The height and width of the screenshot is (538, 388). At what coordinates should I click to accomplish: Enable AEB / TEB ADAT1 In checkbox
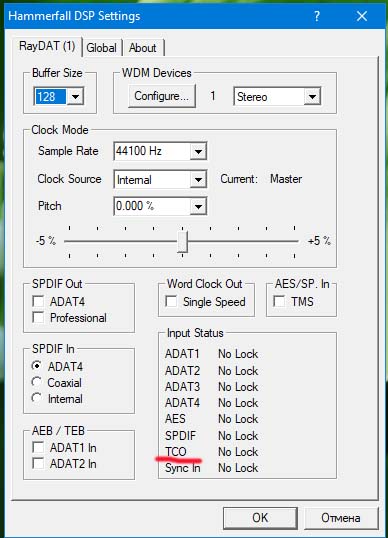[x=38, y=447]
